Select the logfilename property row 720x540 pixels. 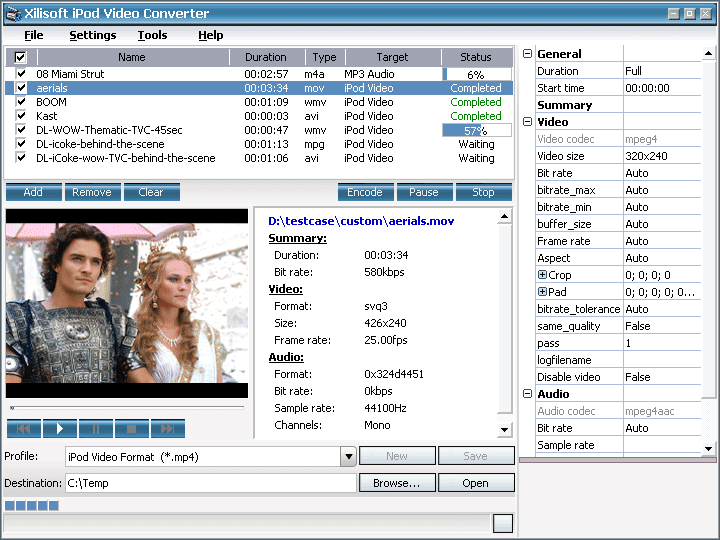(619, 360)
